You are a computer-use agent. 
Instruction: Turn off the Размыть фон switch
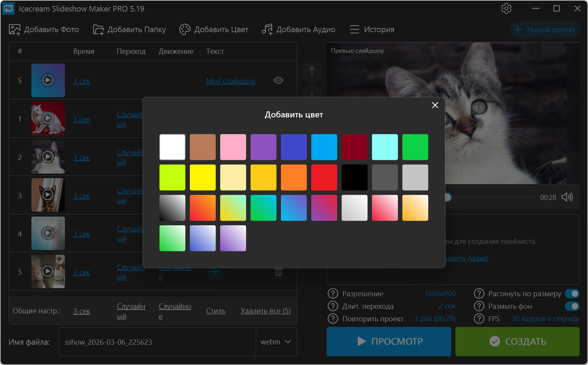click(572, 306)
